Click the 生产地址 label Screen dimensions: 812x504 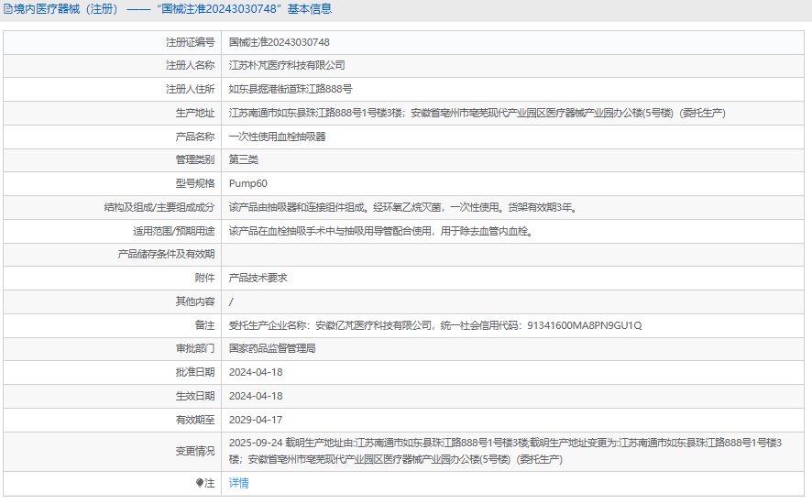[x=194, y=113]
